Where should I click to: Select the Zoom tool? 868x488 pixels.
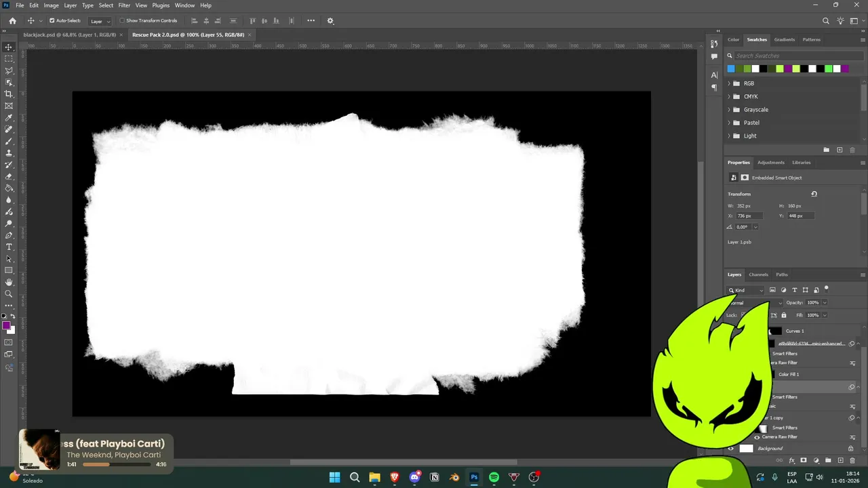(9, 294)
